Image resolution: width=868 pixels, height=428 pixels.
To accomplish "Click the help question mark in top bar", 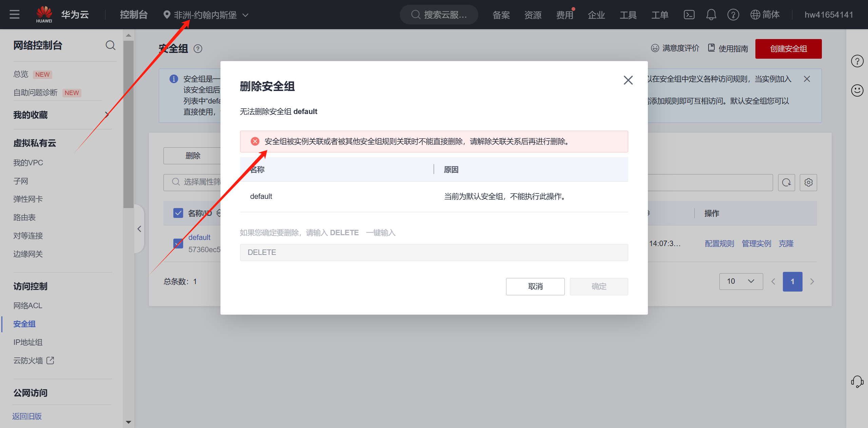I will click(733, 15).
